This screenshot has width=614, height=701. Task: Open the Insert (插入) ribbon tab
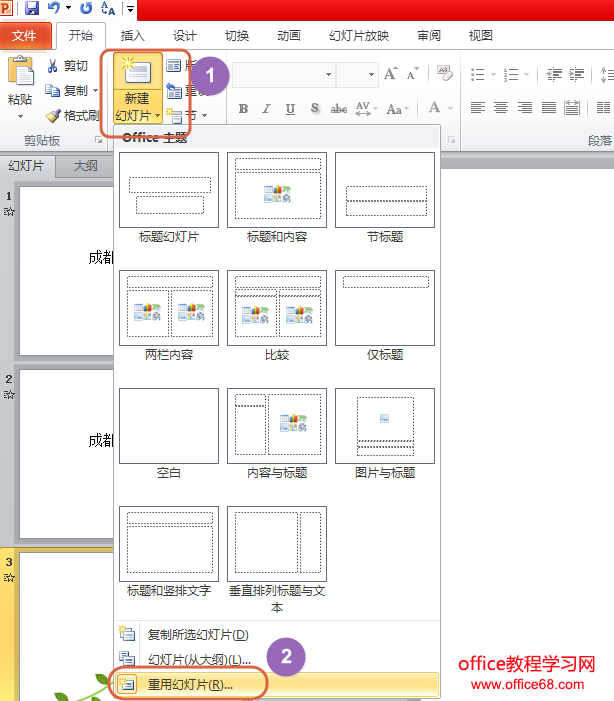pos(133,36)
